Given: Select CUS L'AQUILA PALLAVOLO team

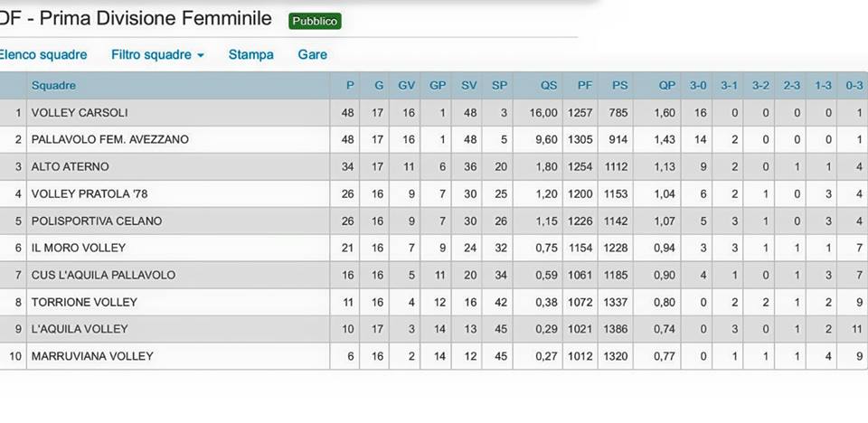Looking at the screenshot, I should 434,275.
